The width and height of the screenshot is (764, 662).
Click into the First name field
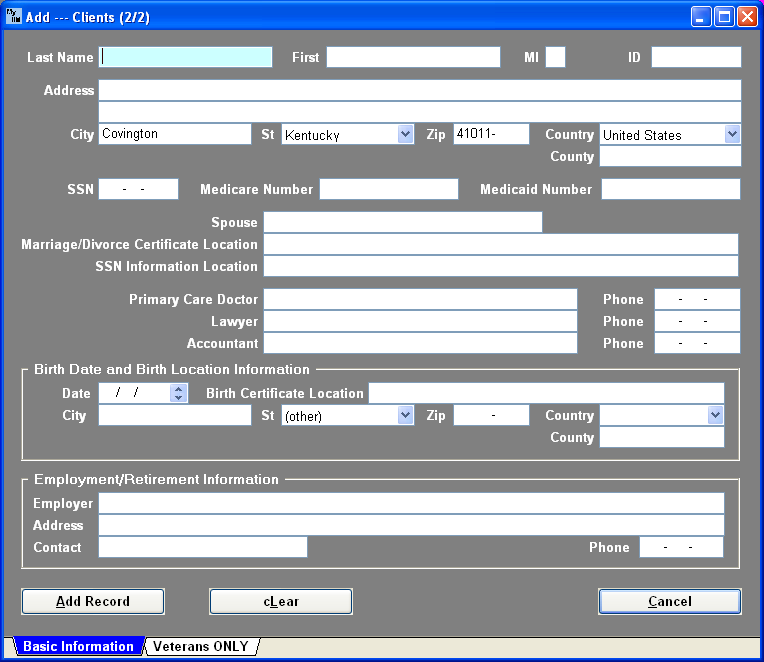412,57
